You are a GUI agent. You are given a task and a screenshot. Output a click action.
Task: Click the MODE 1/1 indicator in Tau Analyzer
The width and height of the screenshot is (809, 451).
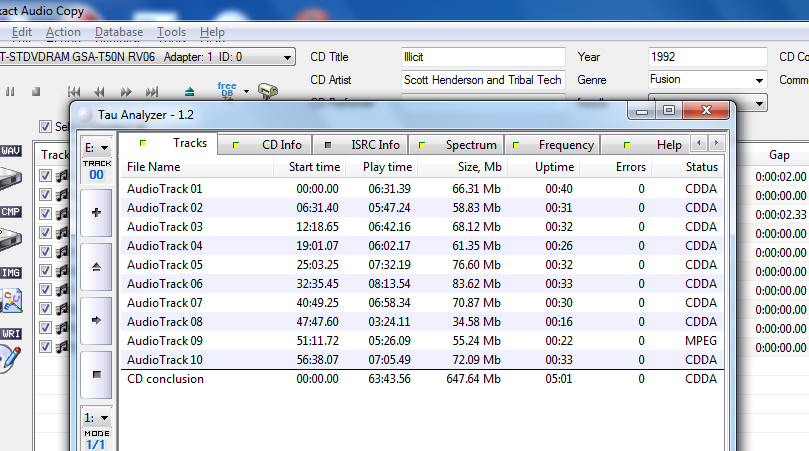tap(96, 440)
